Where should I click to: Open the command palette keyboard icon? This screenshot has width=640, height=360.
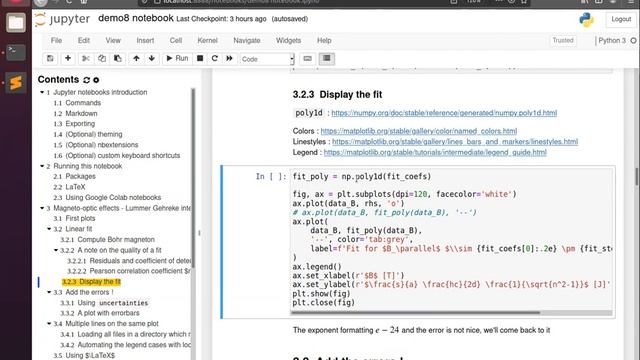(308, 58)
